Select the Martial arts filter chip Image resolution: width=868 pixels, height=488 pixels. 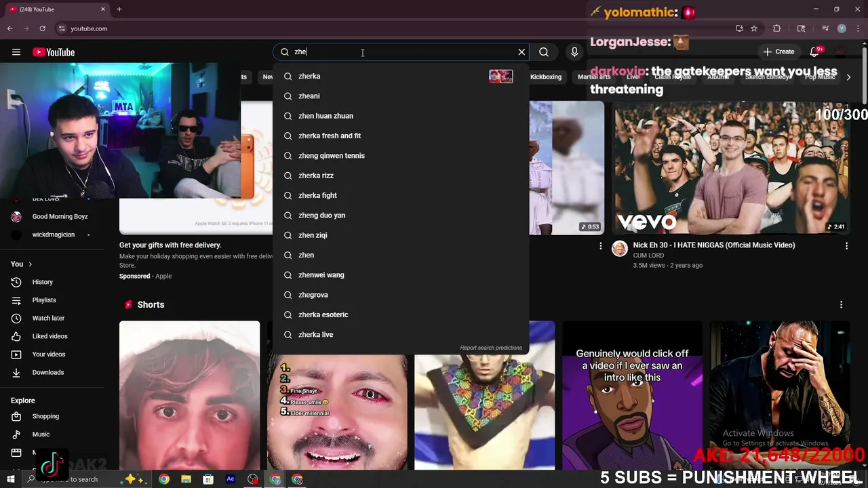point(594,77)
